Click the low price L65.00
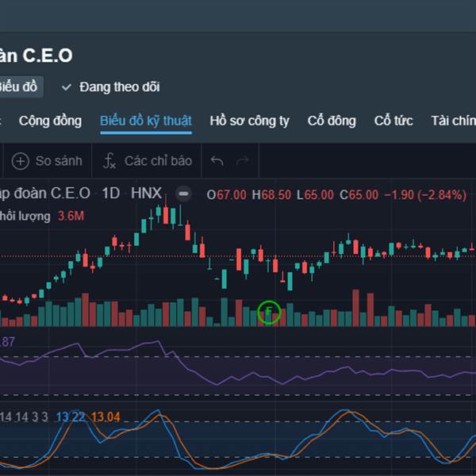 (315, 194)
